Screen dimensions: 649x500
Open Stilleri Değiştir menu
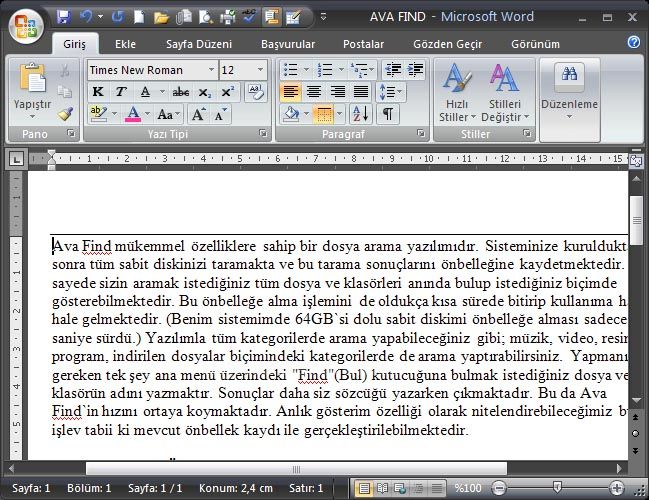[x=505, y=94]
